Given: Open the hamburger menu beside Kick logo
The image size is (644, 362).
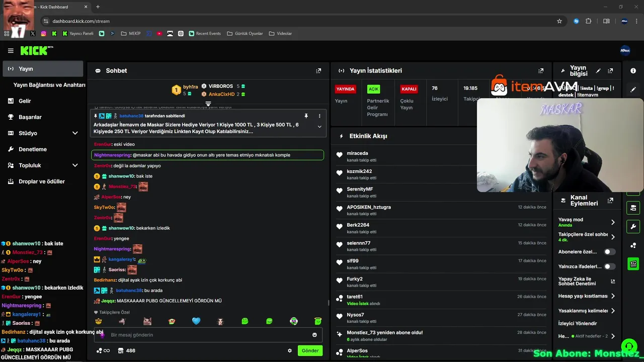Looking at the screenshot, I should point(11,51).
